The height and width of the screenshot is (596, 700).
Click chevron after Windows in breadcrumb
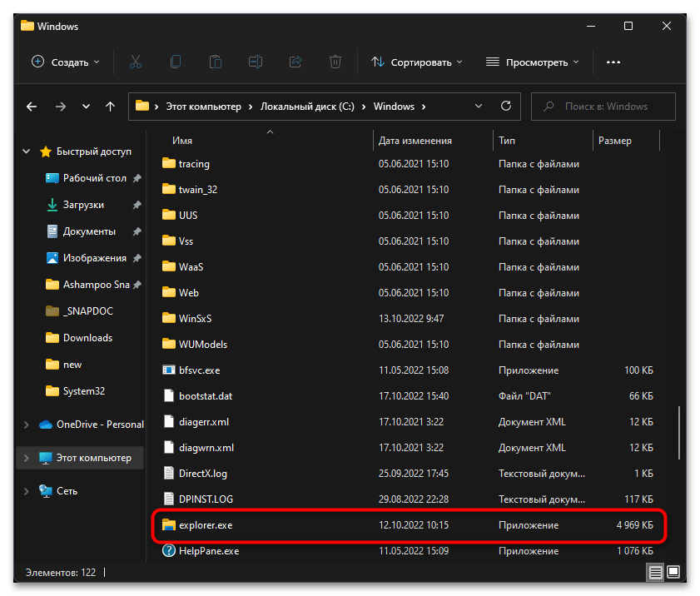423,107
